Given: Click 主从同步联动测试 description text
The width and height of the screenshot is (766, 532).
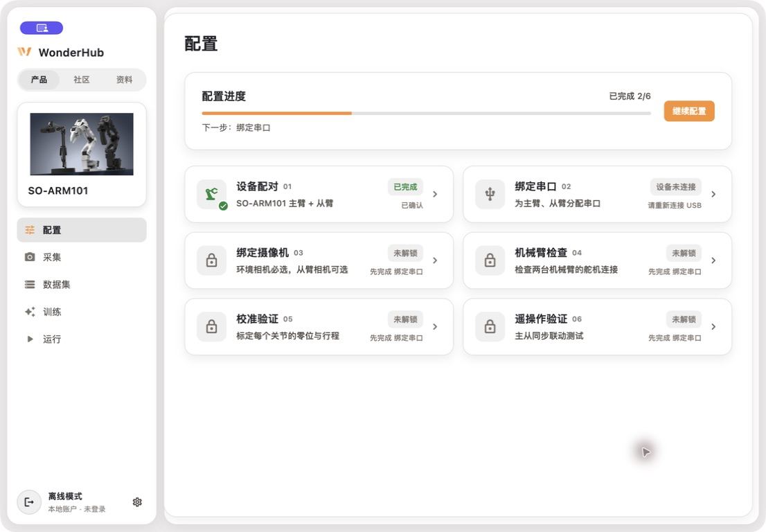Looking at the screenshot, I should 549,335.
